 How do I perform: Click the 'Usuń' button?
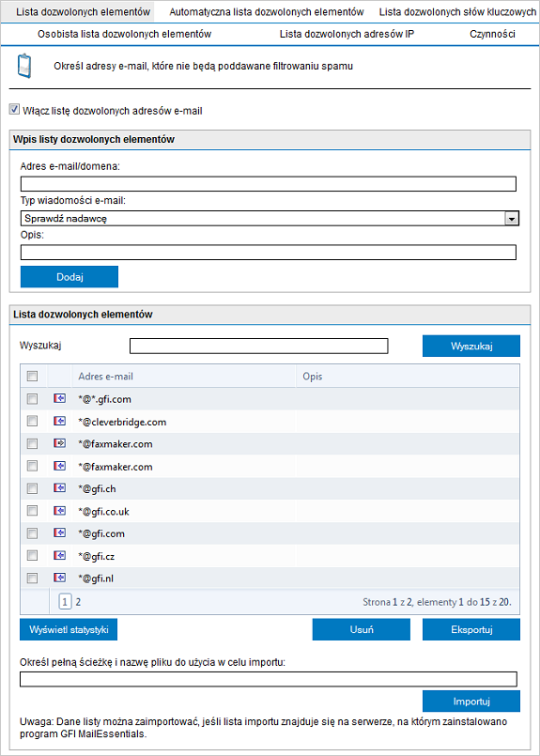(362, 629)
